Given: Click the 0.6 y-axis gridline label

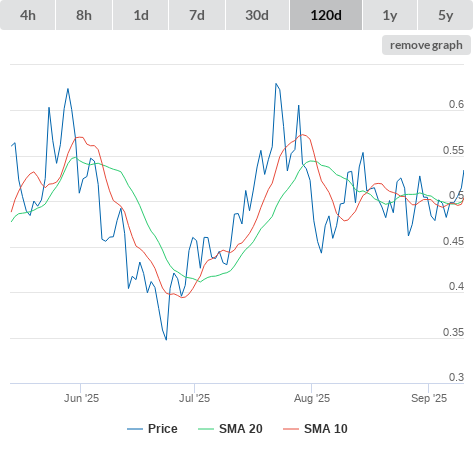Looking at the screenshot, I should click(456, 104).
